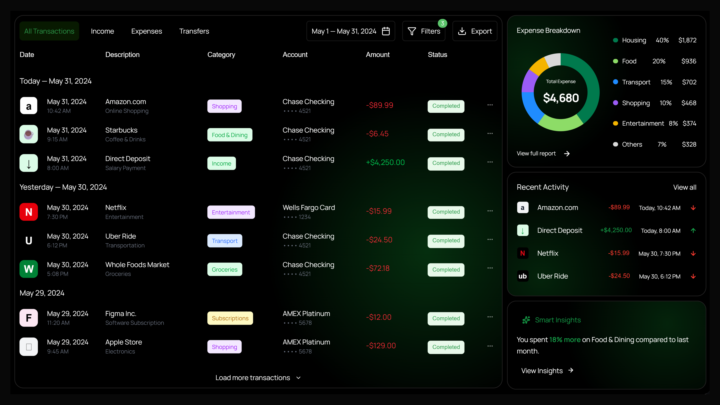Click the Whole Foods Market W icon

(x=28, y=269)
